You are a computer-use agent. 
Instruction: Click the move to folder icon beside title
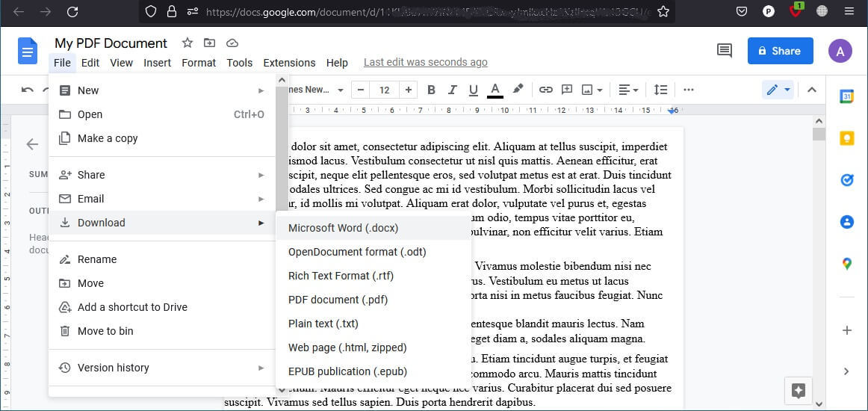pos(210,43)
